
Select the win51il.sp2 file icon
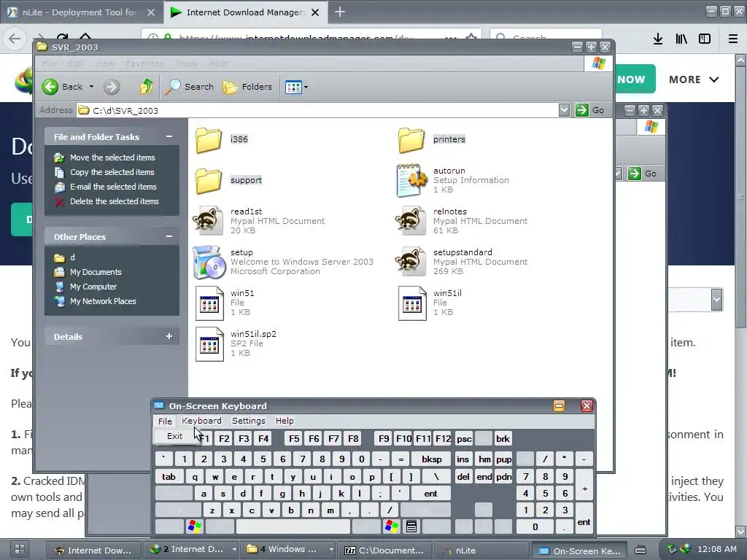point(209,344)
